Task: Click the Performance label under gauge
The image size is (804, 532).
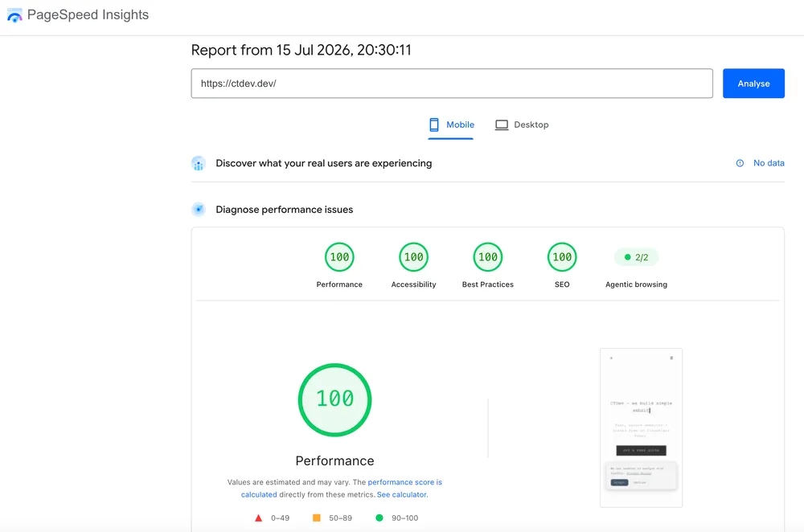Action: pyautogui.click(x=339, y=284)
